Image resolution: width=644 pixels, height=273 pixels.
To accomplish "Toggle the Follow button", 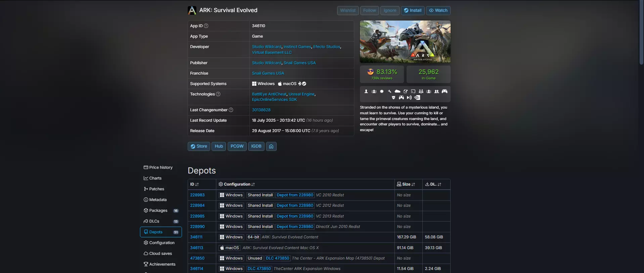I will pyautogui.click(x=369, y=10).
